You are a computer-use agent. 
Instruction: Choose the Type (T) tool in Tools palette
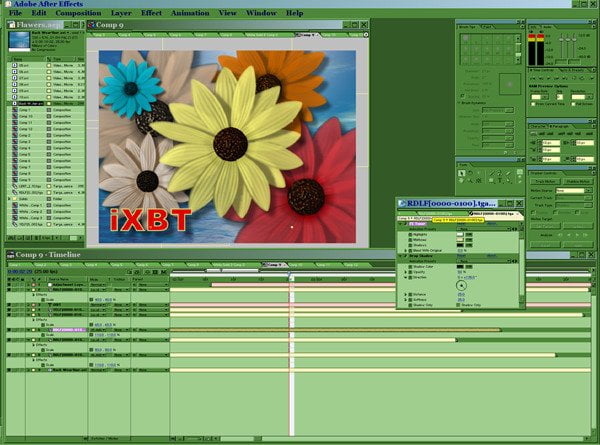tap(500, 181)
